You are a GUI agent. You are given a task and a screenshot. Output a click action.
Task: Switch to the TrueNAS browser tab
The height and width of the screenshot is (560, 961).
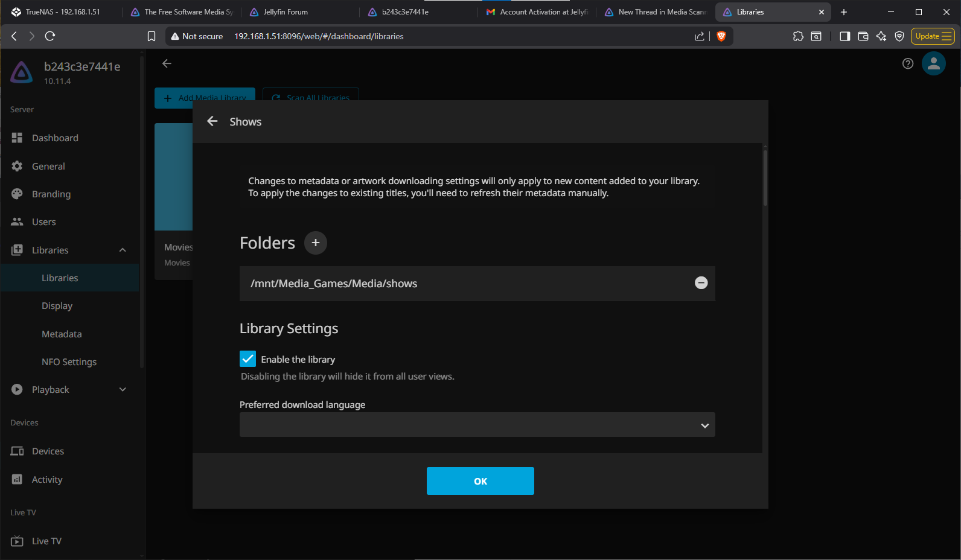pos(63,12)
